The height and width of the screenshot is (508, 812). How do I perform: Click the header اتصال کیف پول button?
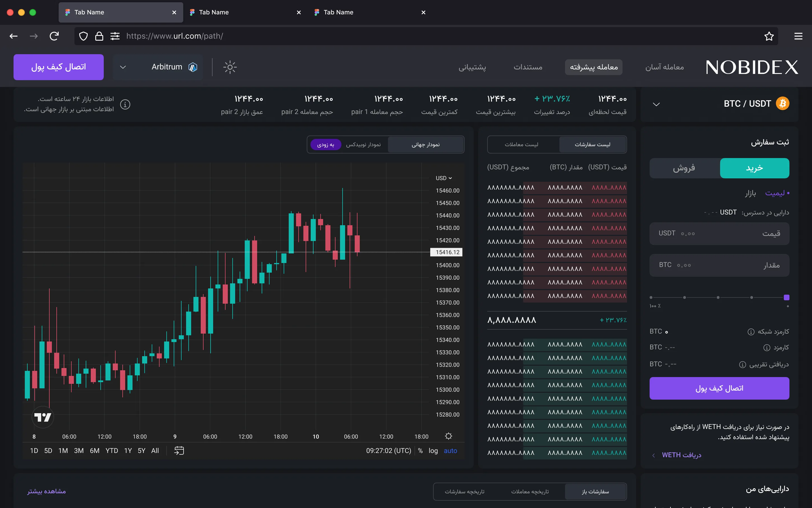(x=58, y=67)
